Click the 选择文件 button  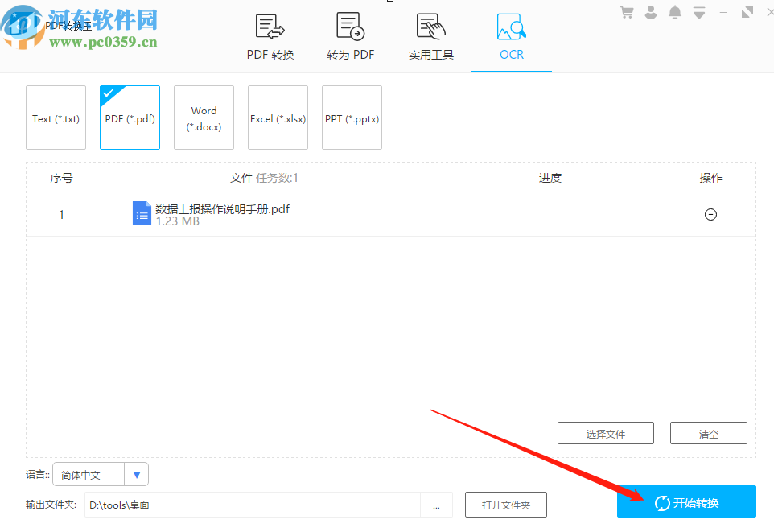606,433
